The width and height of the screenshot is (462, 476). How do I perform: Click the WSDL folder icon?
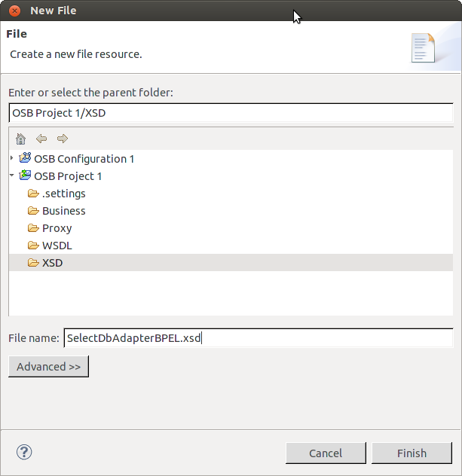click(33, 246)
